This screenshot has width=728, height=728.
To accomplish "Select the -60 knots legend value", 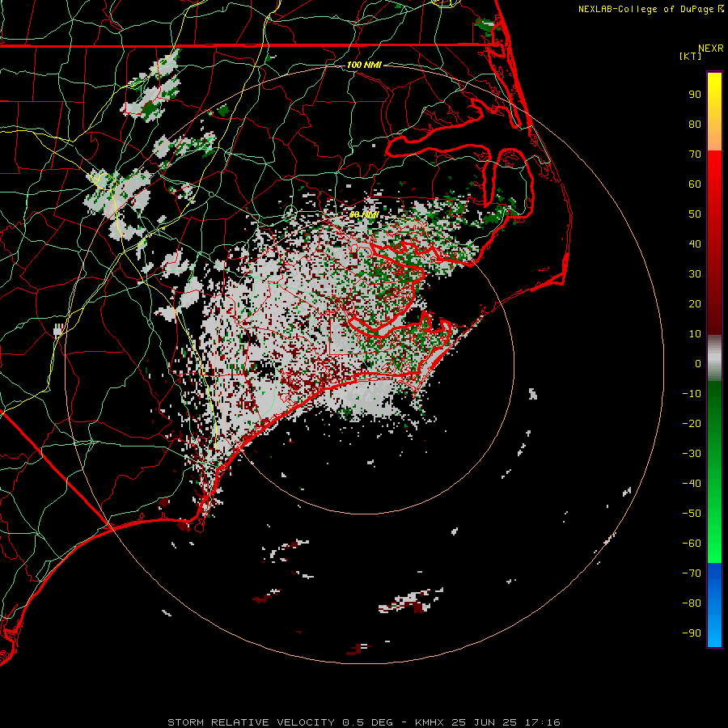I will coord(692,544).
